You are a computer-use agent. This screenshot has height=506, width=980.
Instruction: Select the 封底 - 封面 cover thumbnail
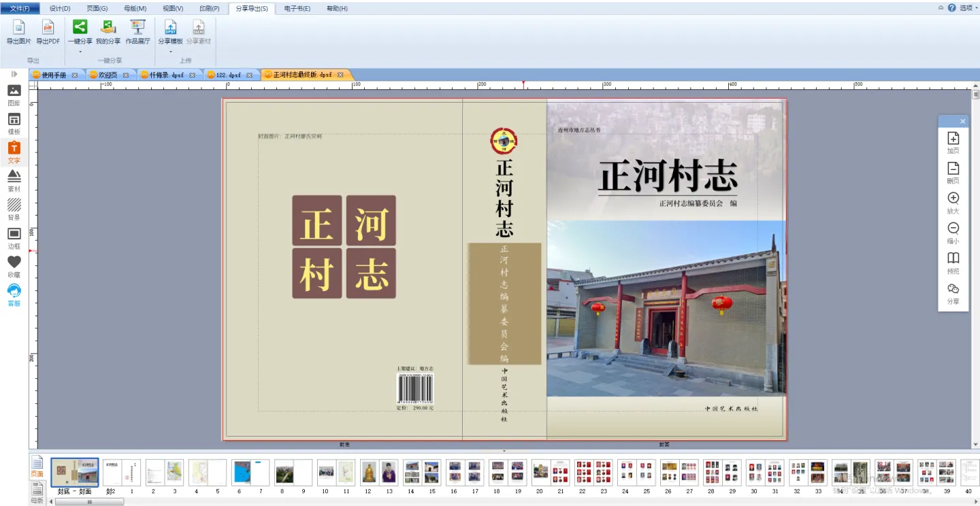(x=75, y=472)
